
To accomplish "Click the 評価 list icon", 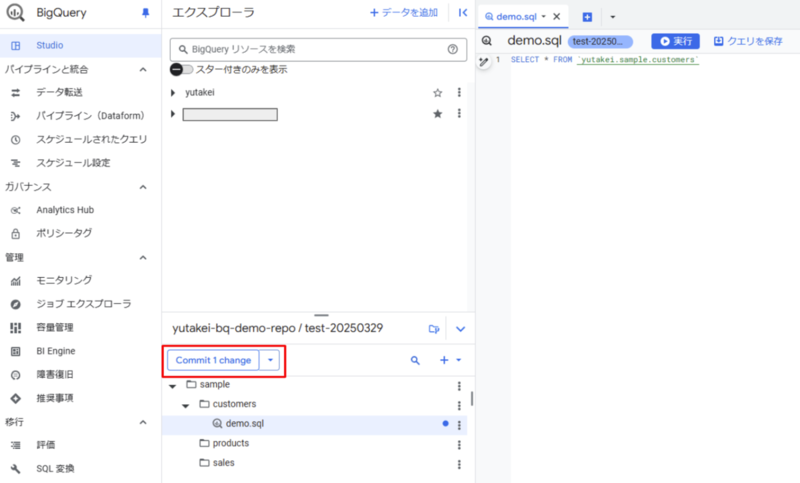I will [x=16, y=445].
